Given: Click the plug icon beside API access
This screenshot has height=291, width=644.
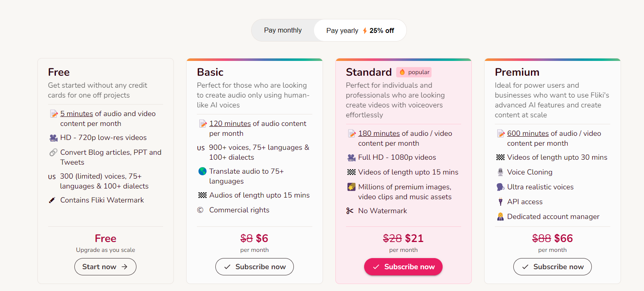Looking at the screenshot, I should (x=500, y=202).
